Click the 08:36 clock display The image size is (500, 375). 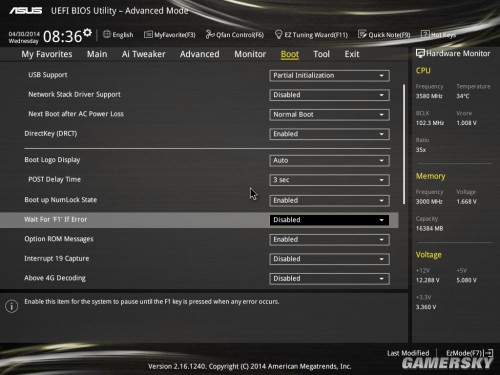click(63, 36)
